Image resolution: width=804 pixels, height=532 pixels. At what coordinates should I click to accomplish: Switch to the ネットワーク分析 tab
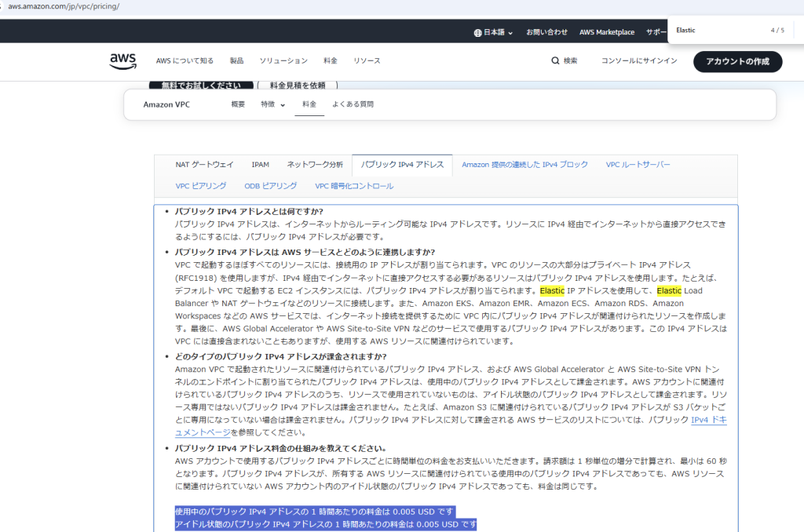tap(314, 165)
